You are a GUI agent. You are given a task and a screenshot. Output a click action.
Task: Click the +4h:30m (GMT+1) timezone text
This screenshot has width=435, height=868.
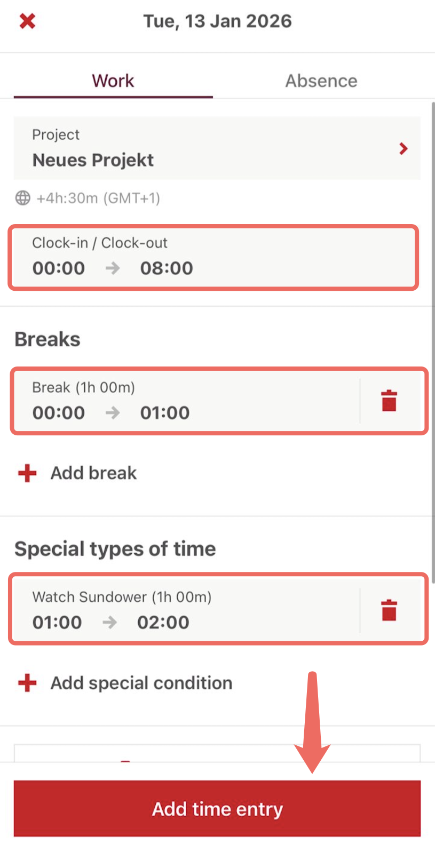[x=98, y=198]
